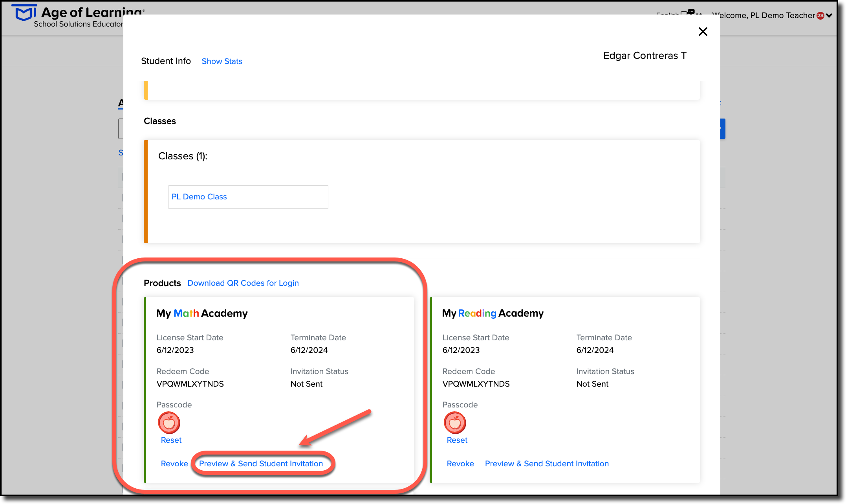Preview and send Reading Academy student invitation
The height and width of the screenshot is (504, 846).
pyautogui.click(x=547, y=464)
